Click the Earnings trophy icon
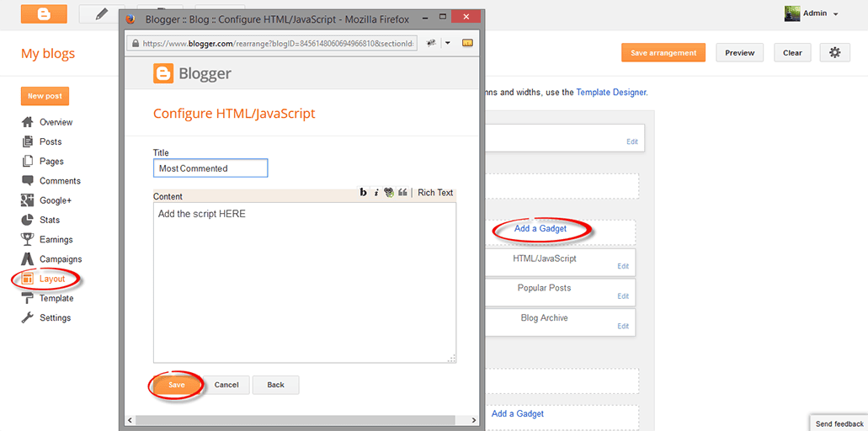This screenshot has height=431, width=868. point(27,240)
